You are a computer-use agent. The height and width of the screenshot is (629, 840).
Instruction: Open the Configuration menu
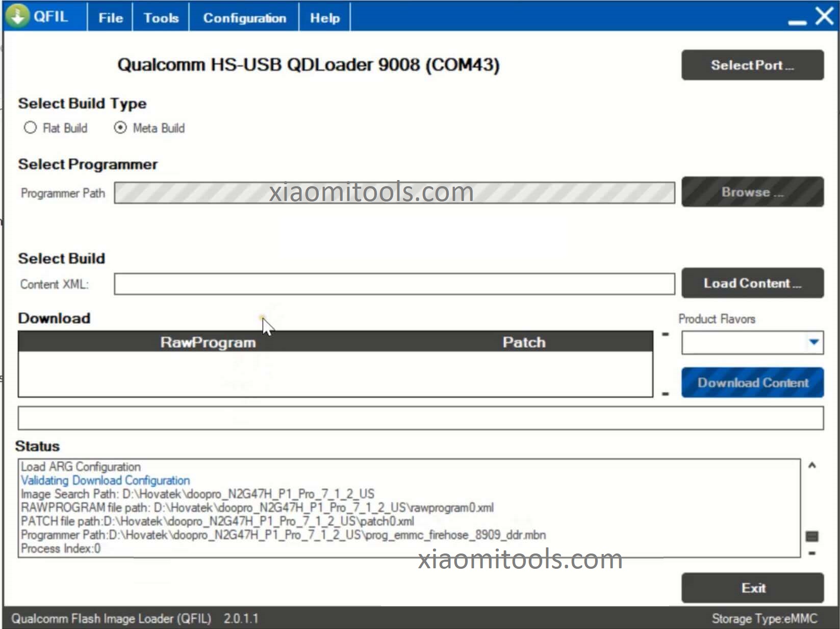click(244, 18)
